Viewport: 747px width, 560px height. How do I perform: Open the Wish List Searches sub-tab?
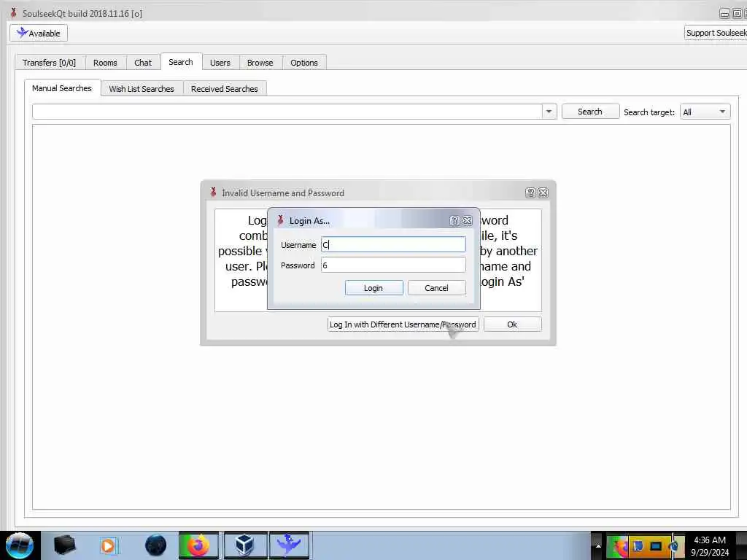pyautogui.click(x=142, y=88)
